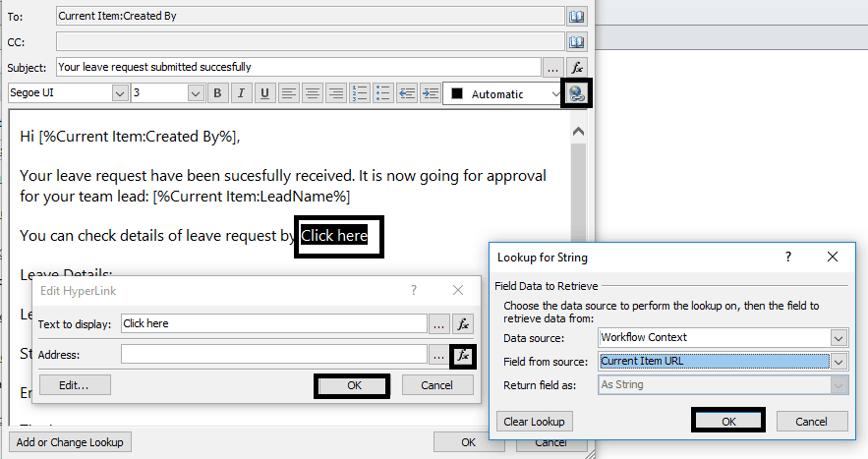Open string builder for Text to display
The image size is (868, 459).
click(439, 324)
